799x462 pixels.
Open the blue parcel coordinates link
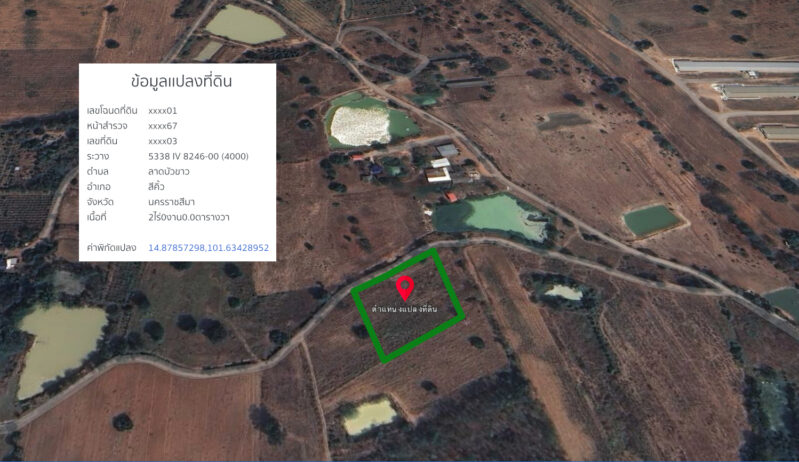(x=208, y=248)
